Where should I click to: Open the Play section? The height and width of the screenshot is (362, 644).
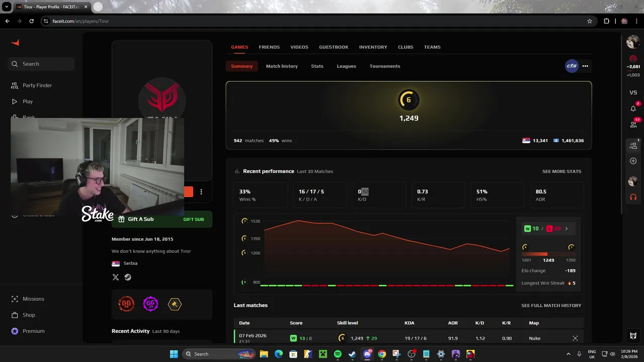pos(22,102)
